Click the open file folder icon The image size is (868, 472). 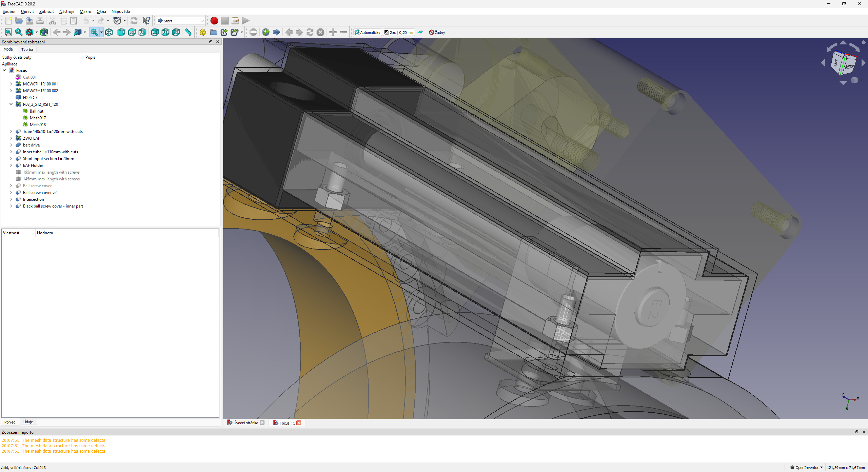click(19, 21)
